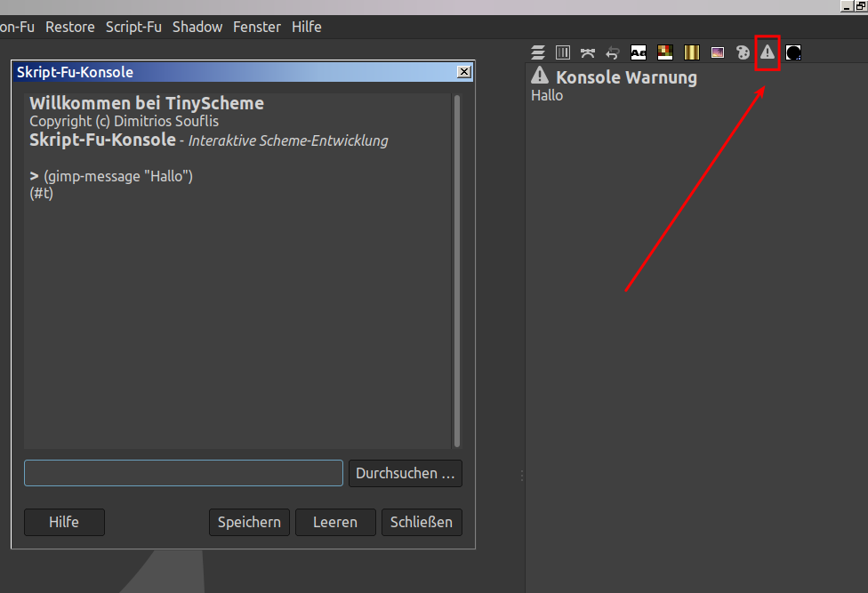
Task: Click the 'Hallo' message in error console
Action: (x=547, y=96)
